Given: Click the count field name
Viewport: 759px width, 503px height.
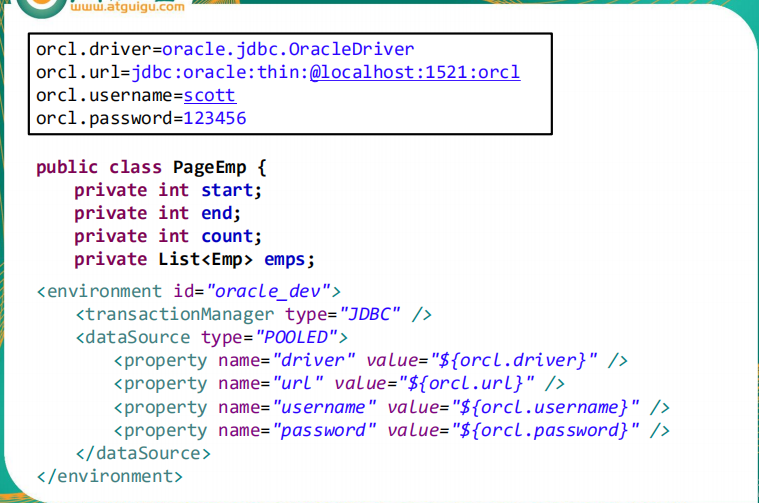Looking at the screenshot, I should 228,237.
